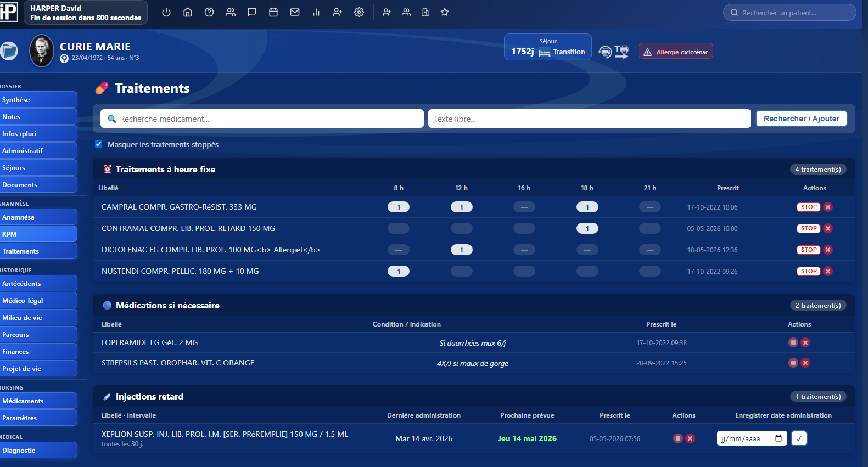Click the users icon beside the help icon
Image resolution: width=868 pixels, height=467 pixels.
point(231,12)
